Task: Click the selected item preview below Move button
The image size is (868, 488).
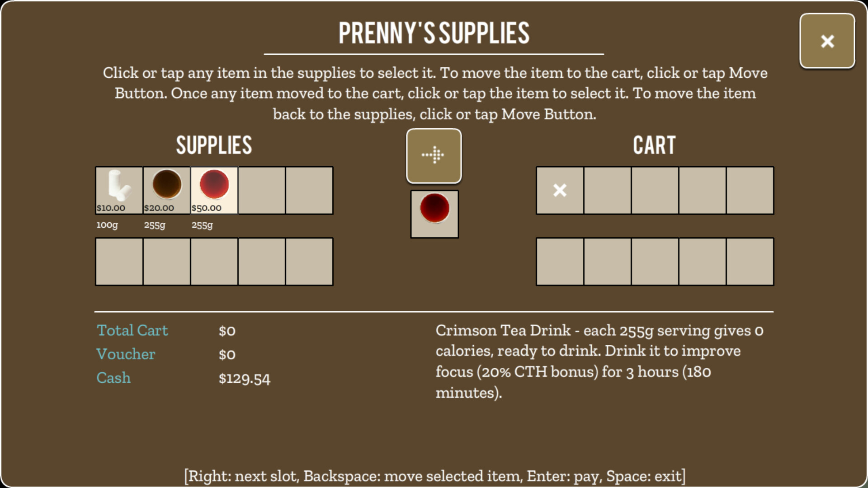Action: pos(434,214)
